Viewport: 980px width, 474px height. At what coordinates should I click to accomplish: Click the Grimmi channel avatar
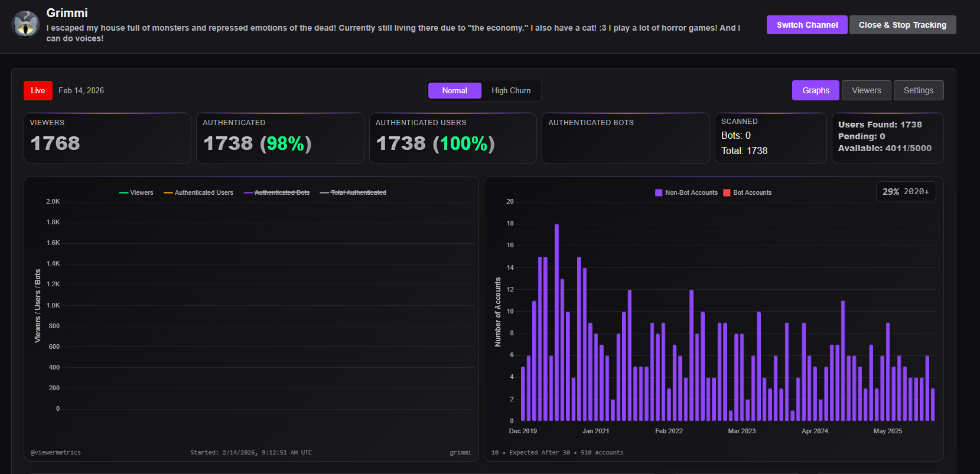point(25,25)
